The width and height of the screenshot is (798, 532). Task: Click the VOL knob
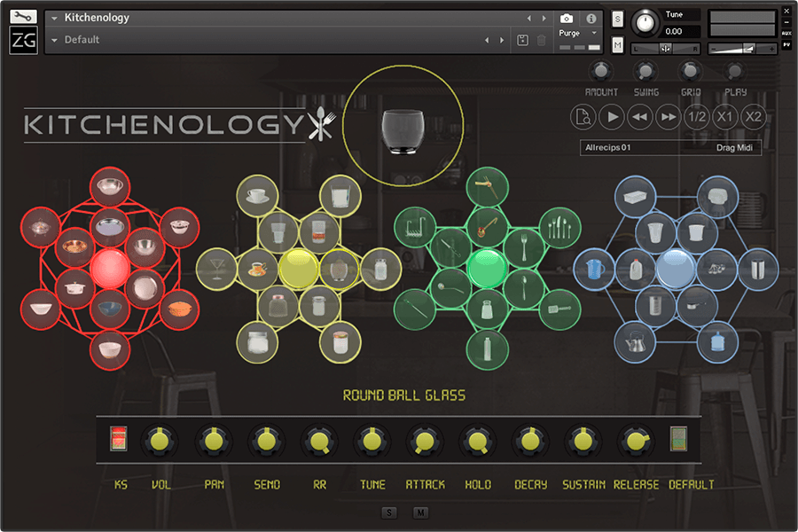click(160, 441)
